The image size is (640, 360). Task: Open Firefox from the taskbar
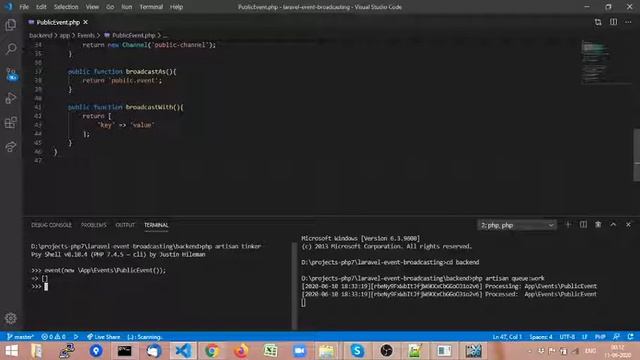(241, 351)
